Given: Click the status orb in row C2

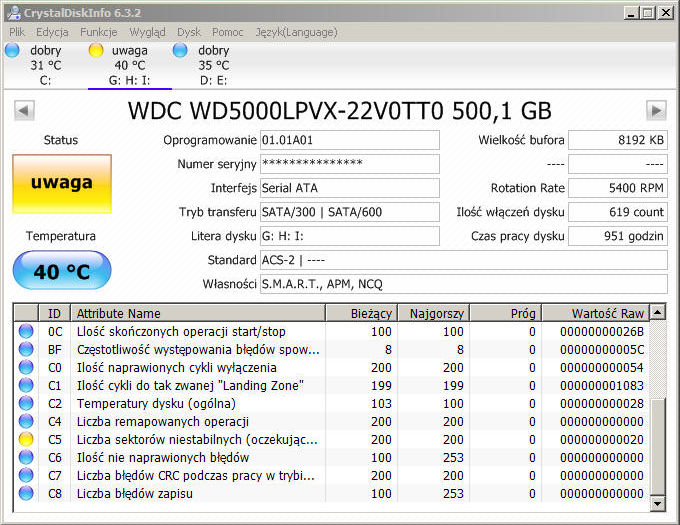Looking at the screenshot, I should tap(26, 403).
